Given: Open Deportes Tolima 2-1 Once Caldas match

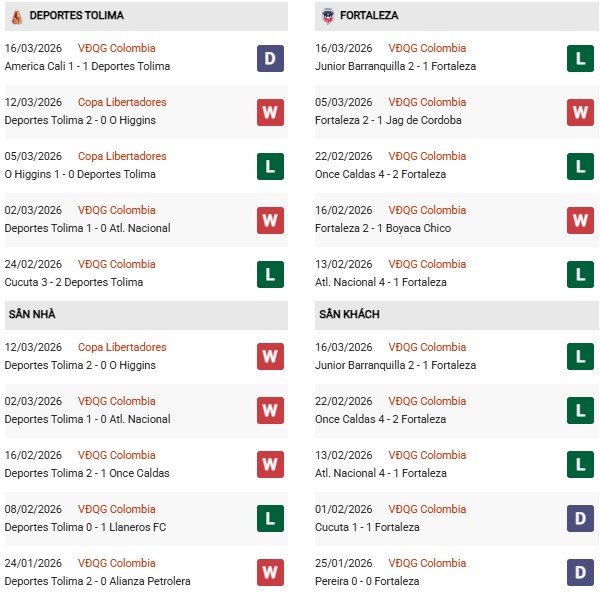Looking at the screenshot, I should 87,473.
